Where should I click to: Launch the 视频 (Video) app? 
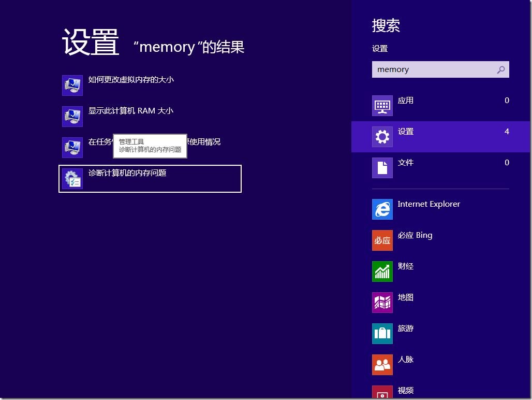[382, 393]
